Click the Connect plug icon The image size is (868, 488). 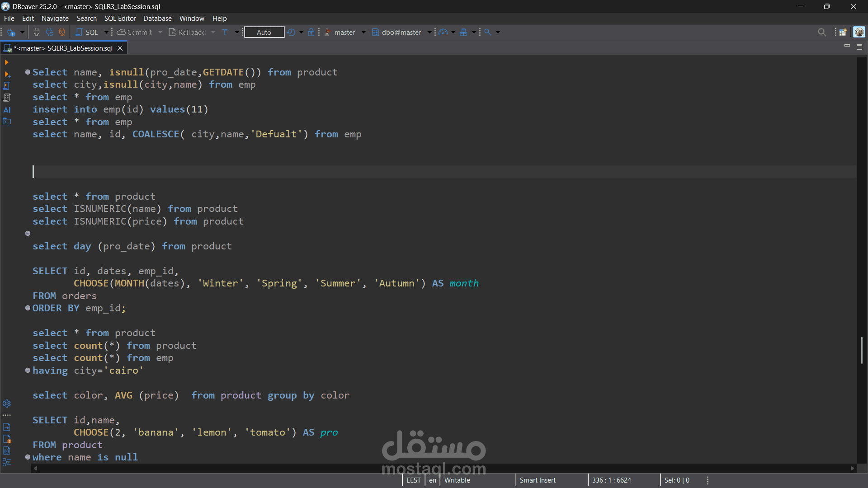point(37,33)
